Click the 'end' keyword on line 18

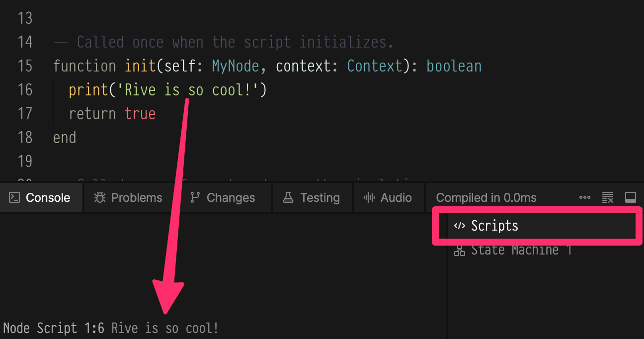[65, 138]
